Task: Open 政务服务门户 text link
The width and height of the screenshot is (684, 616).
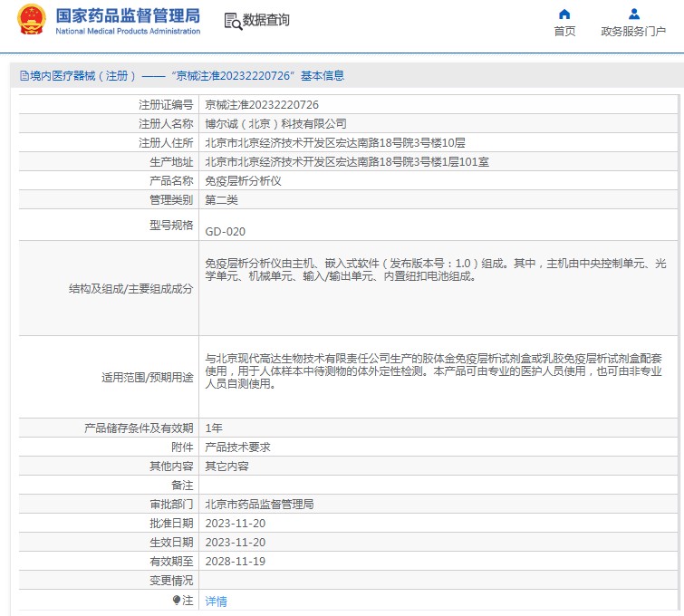Action: [633, 32]
